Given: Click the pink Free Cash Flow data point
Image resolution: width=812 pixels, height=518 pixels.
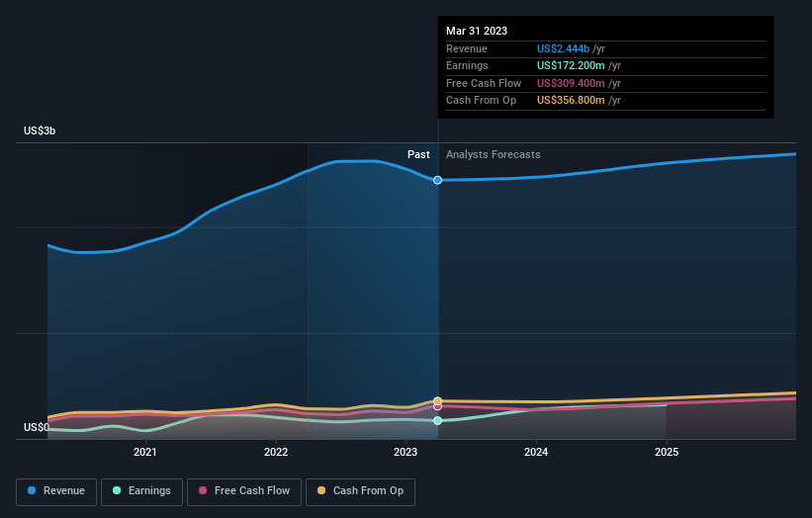Looking at the screenshot, I should (437, 406).
